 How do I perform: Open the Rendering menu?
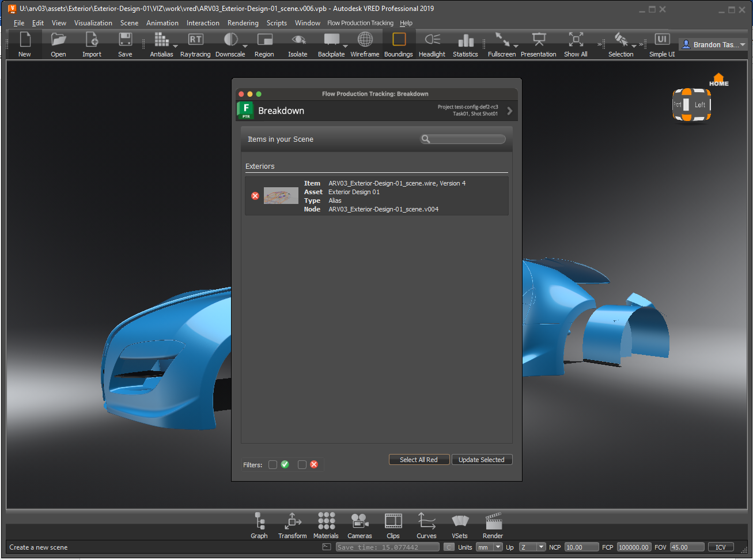(x=243, y=23)
